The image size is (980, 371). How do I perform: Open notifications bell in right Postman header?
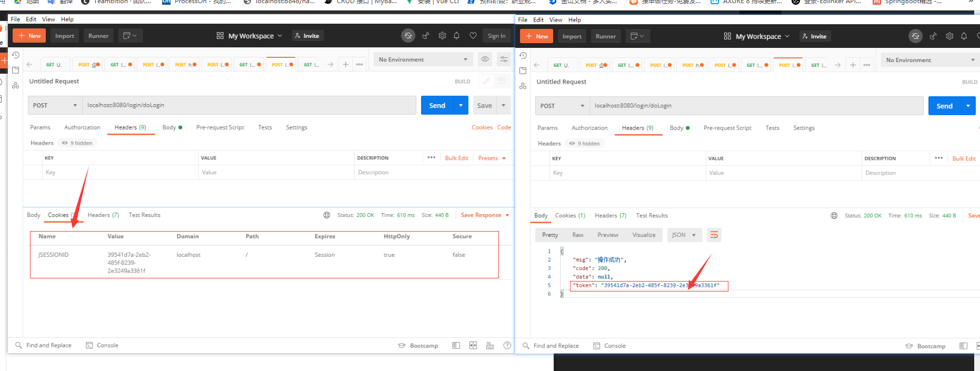(x=964, y=36)
